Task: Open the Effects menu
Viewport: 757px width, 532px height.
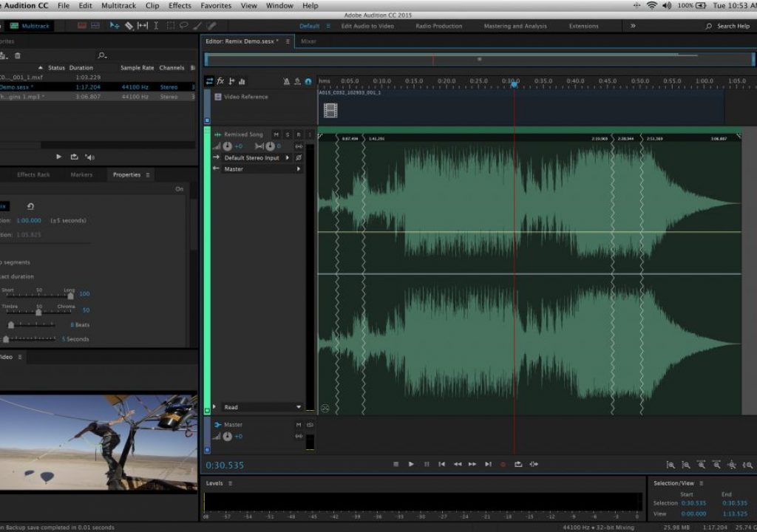Action: (180, 6)
